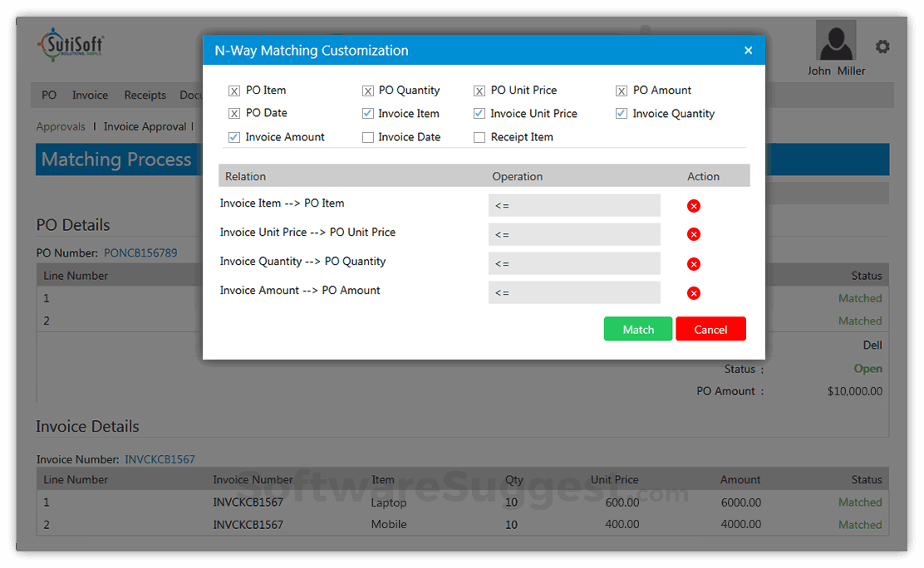This screenshot has height=568, width=924.
Task: Remove the Invoice Quantity --> PO Quantity relation
Action: [x=694, y=263]
